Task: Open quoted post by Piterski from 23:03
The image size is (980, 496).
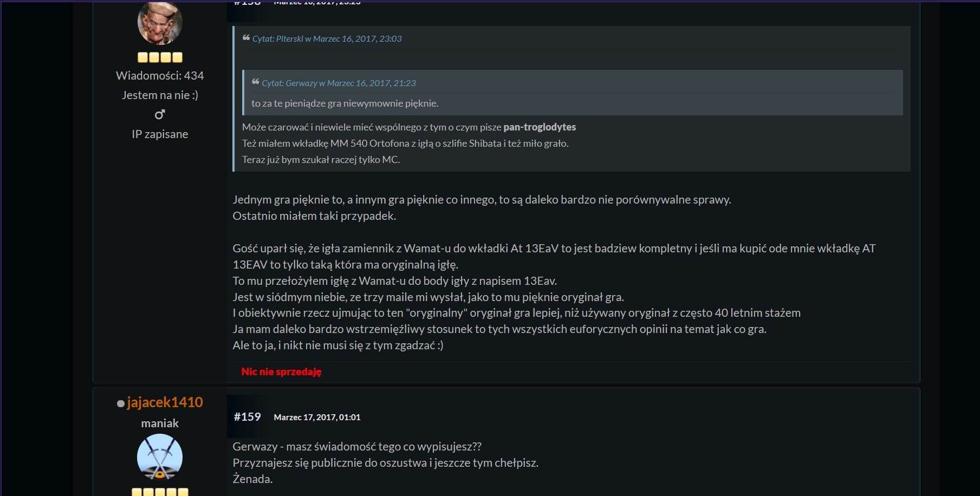Action: [x=327, y=39]
